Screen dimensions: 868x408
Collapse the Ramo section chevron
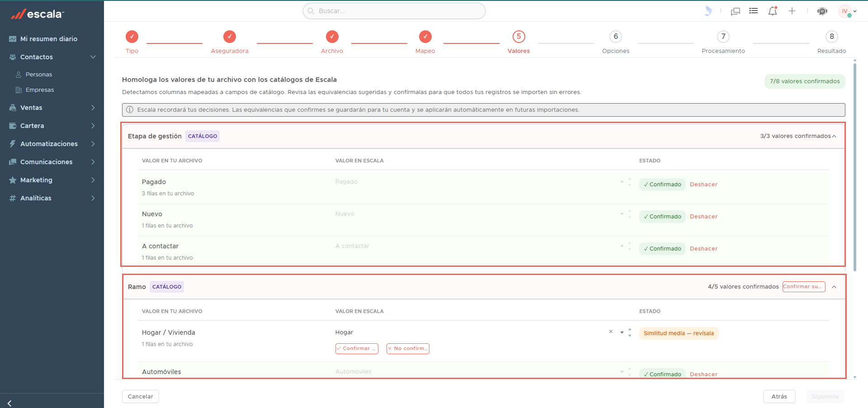[x=834, y=287]
